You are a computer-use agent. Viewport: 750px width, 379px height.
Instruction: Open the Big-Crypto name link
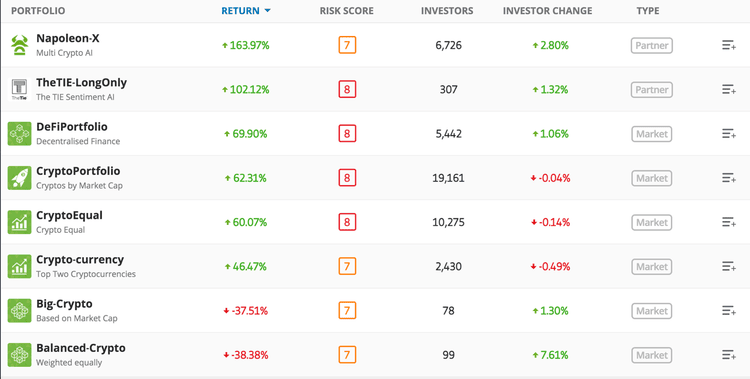[x=65, y=304]
